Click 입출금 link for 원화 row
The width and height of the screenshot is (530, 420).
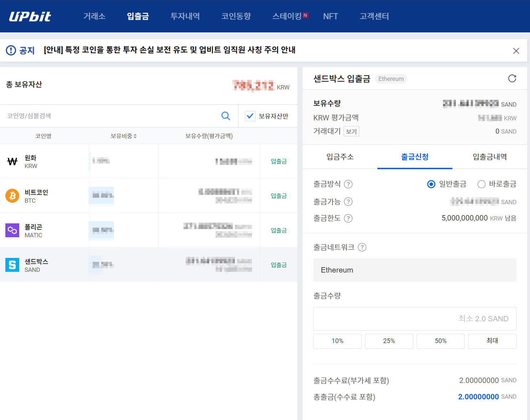(x=279, y=161)
